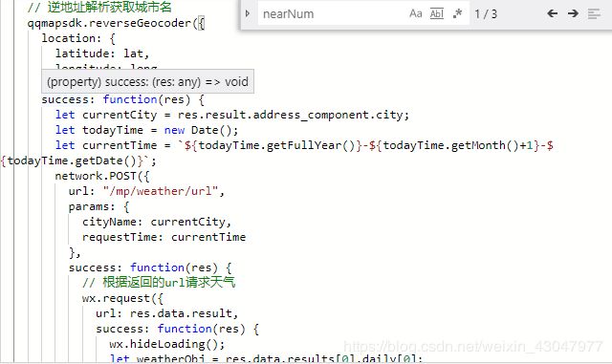Go to next match arrow
Viewport: 612px width, 364px height.
(x=573, y=14)
